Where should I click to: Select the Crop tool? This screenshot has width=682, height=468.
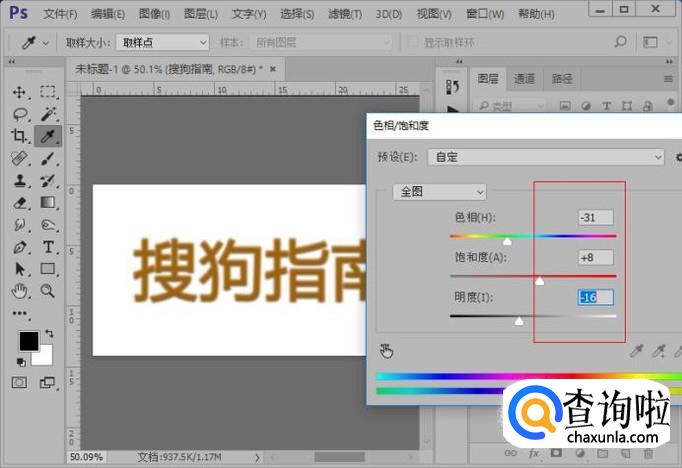(19, 136)
